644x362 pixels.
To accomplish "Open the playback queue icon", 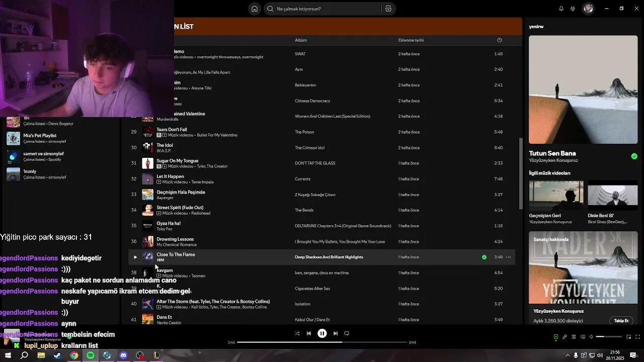I will 574,337.
